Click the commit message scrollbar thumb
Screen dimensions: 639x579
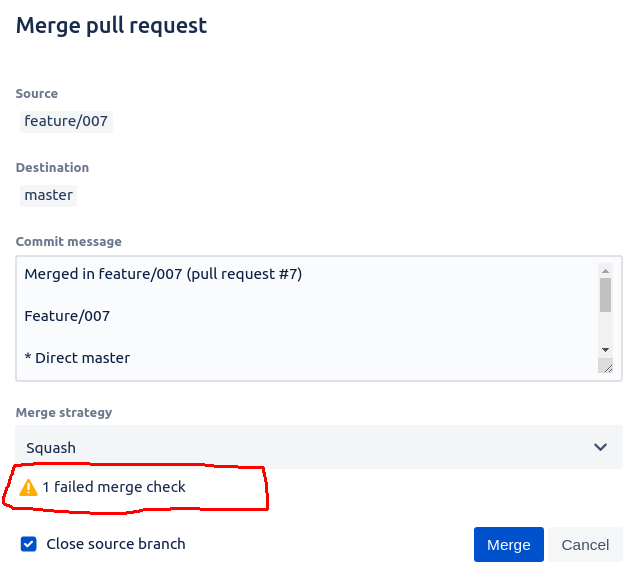(605, 295)
